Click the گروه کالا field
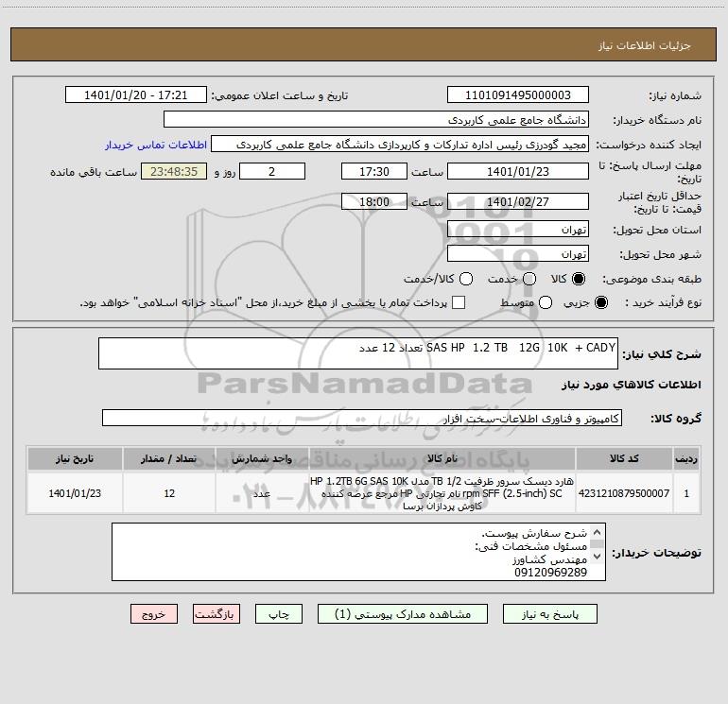 tap(362, 418)
